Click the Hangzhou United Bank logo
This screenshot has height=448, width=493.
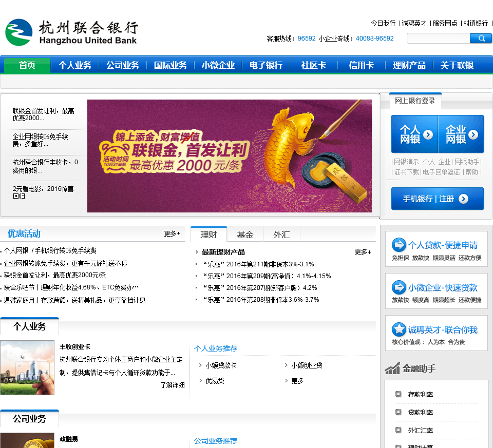(71, 32)
